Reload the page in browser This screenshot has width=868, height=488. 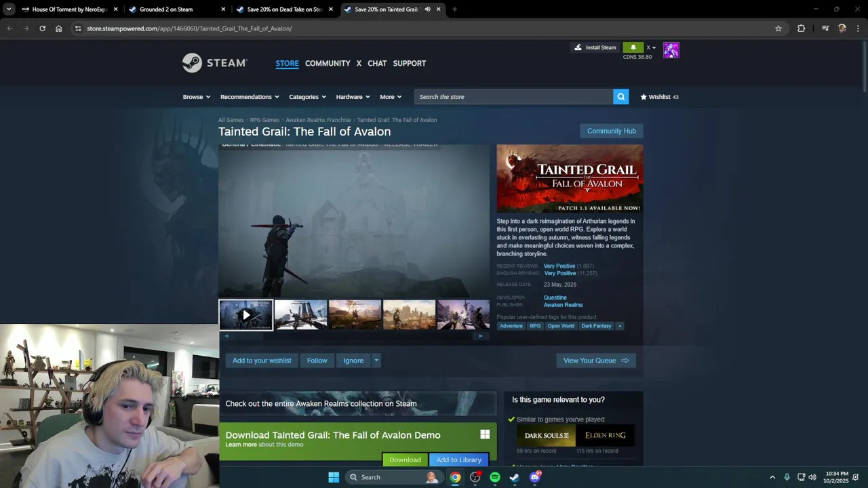[x=42, y=28]
